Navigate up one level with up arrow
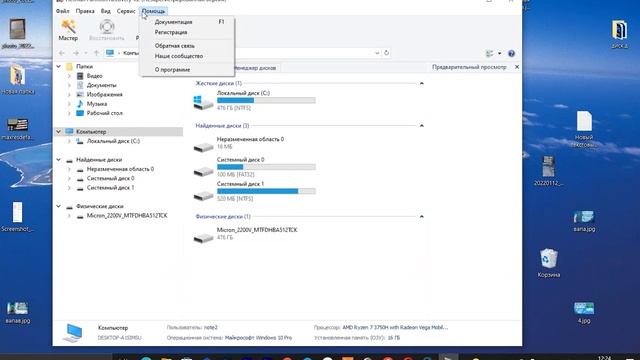 96,53
